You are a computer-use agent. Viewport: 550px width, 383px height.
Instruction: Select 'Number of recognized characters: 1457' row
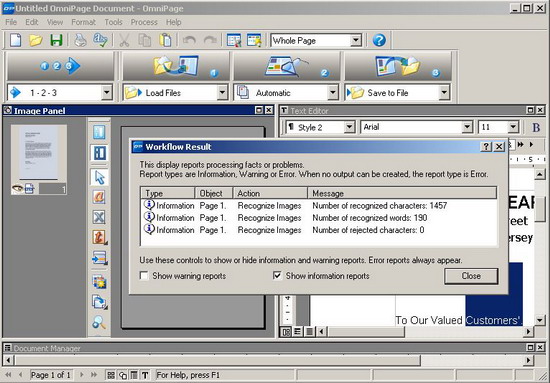[319, 206]
